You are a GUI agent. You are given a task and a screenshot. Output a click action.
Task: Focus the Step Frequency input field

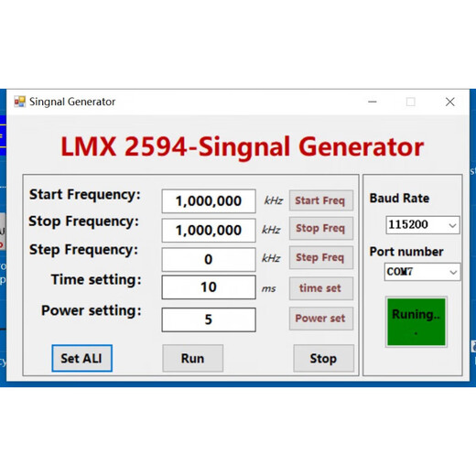click(x=209, y=259)
